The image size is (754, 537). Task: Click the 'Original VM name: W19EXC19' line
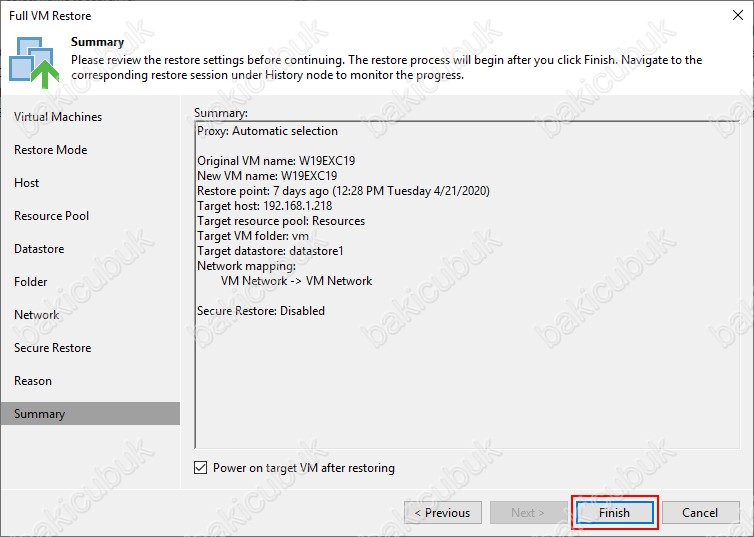pos(276,161)
